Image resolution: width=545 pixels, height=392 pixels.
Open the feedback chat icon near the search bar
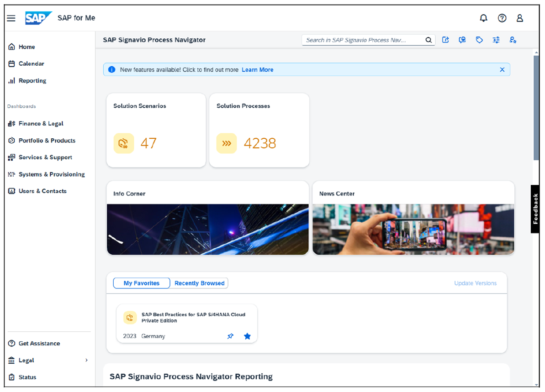(x=462, y=40)
